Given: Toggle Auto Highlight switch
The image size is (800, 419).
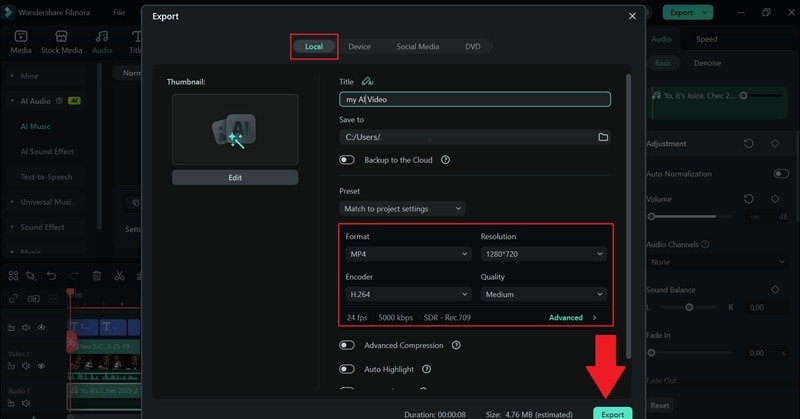Looking at the screenshot, I should 347,369.
